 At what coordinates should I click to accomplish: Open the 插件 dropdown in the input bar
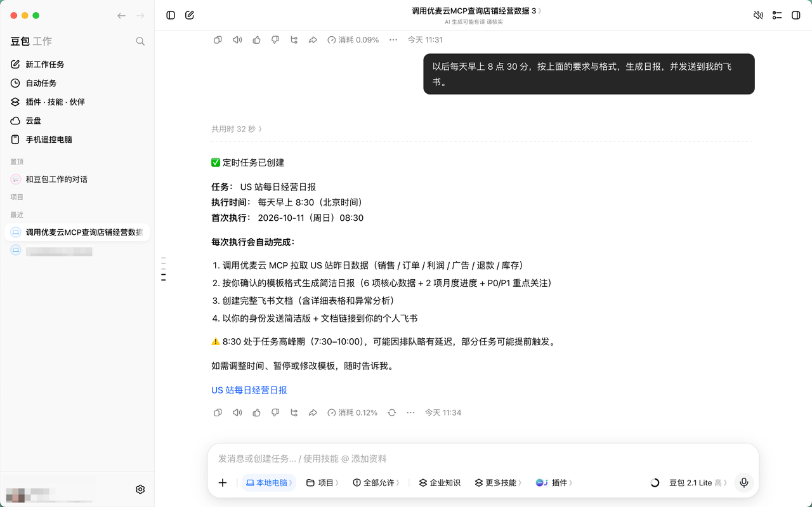tap(554, 483)
